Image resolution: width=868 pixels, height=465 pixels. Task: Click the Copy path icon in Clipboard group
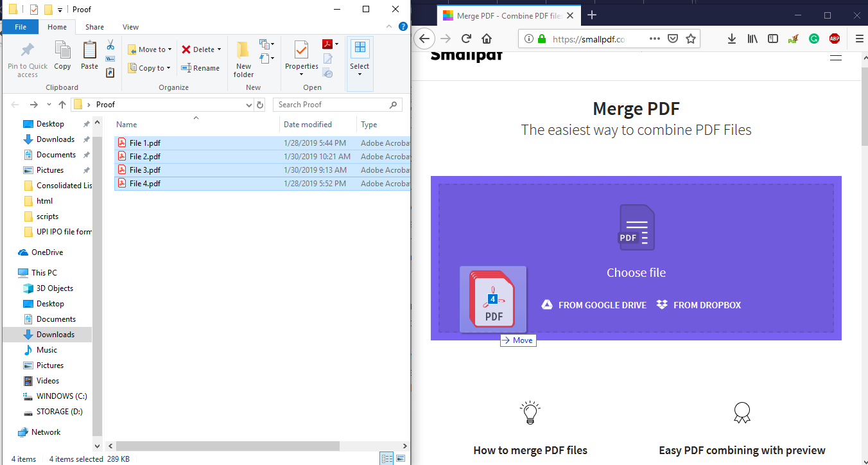point(110,59)
